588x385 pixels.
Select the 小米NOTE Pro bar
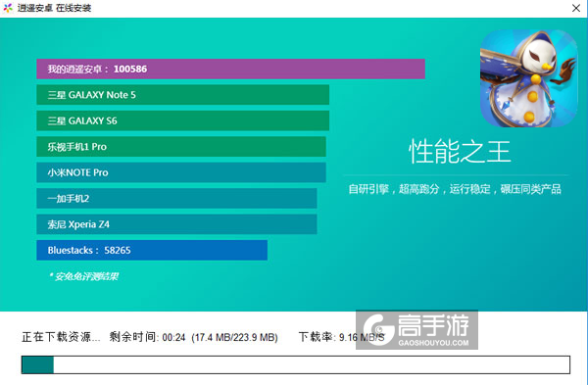(181, 172)
